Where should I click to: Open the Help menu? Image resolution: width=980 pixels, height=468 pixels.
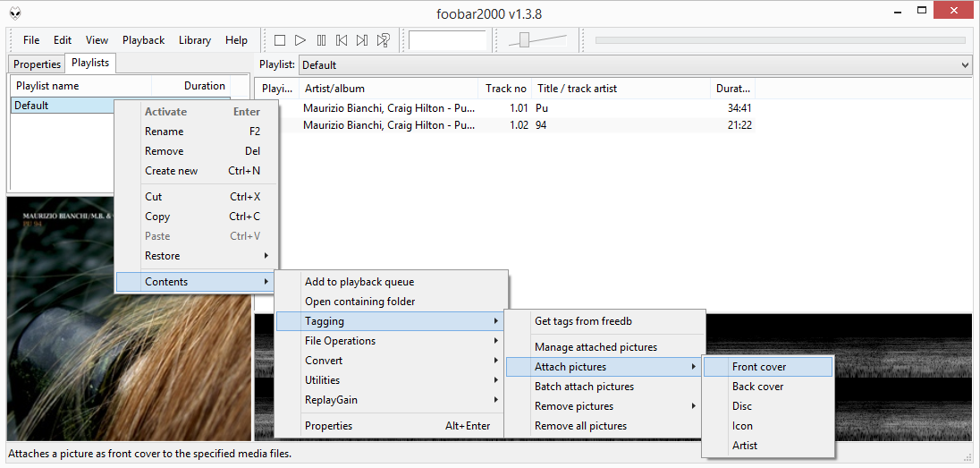236,40
